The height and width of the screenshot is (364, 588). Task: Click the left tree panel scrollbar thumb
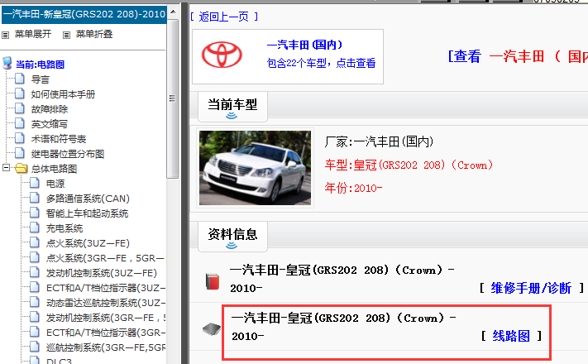[x=173, y=98]
